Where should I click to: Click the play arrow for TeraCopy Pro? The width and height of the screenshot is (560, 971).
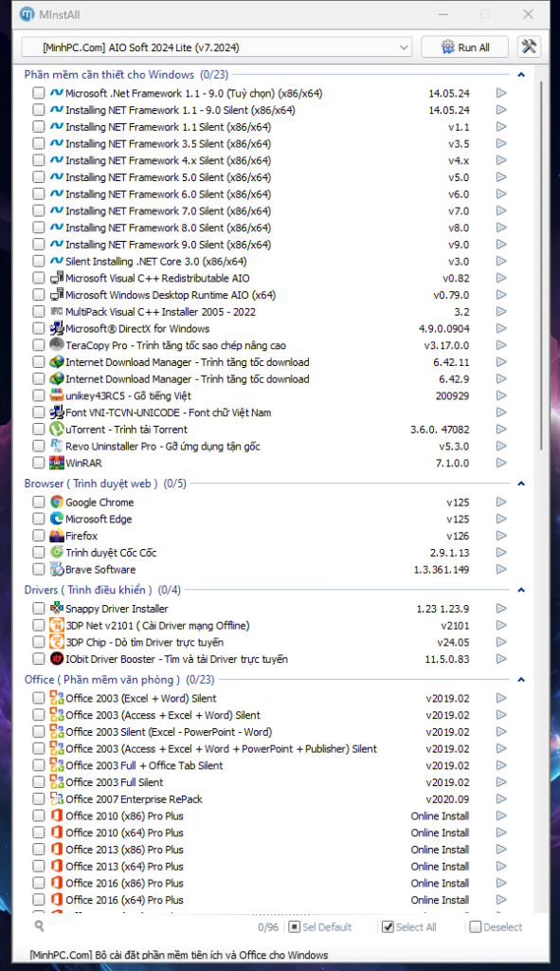click(501, 345)
